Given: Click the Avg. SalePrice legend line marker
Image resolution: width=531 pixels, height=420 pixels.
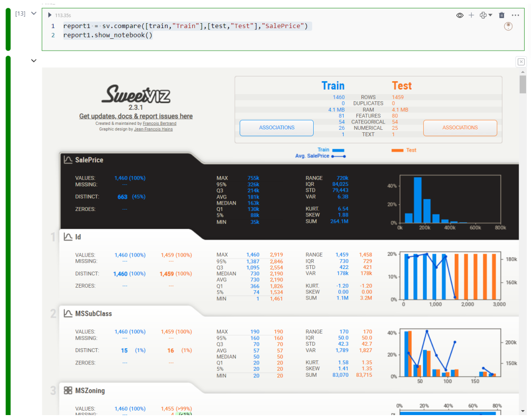Looking at the screenshot, I should tap(338, 156).
